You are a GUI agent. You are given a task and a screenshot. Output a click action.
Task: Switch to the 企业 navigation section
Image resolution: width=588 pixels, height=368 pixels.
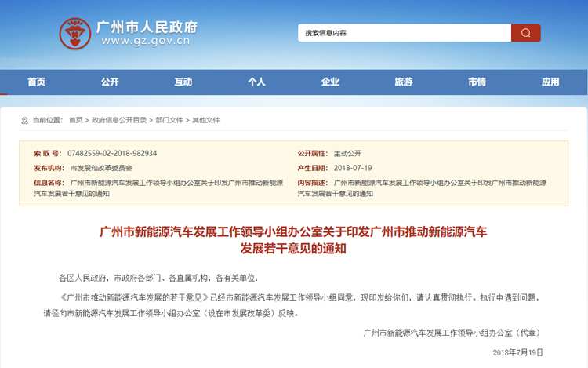pyautogui.click(x=330, y=82)
